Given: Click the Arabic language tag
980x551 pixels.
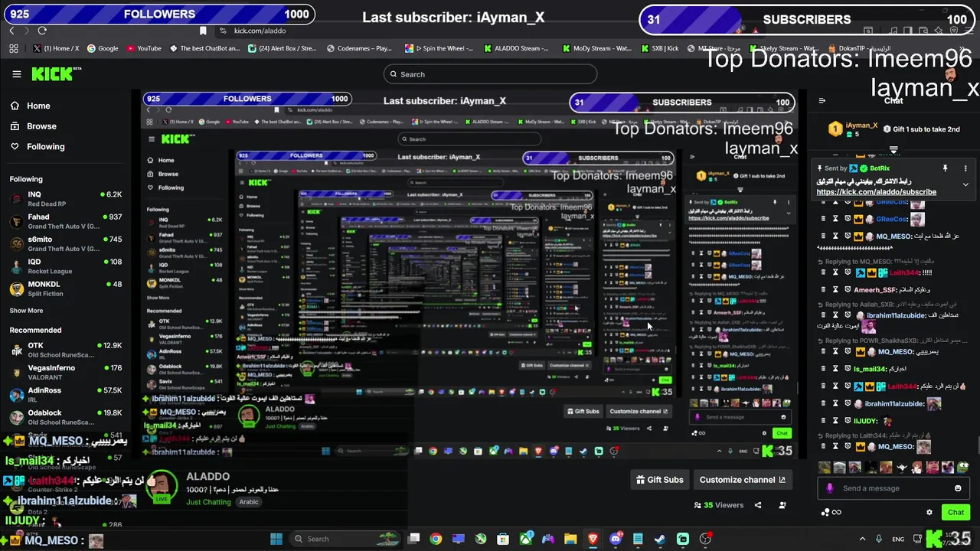Looking at the screenshot, I should (249, 502).
